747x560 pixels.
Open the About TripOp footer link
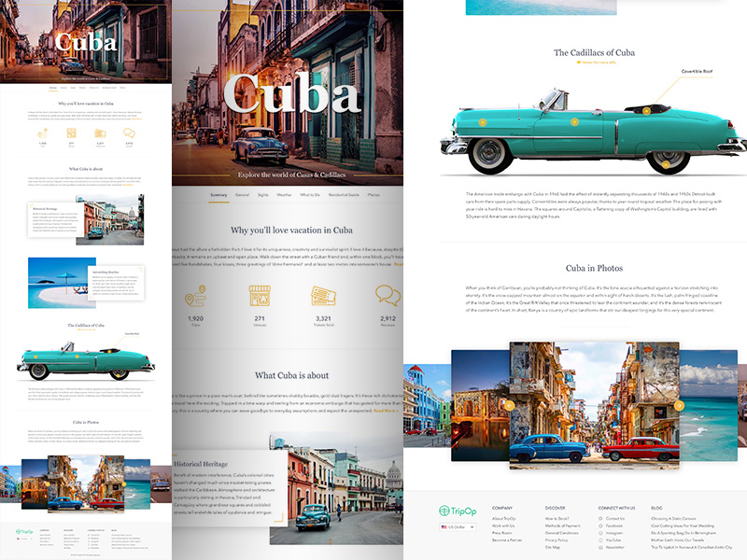coord(503,519)
